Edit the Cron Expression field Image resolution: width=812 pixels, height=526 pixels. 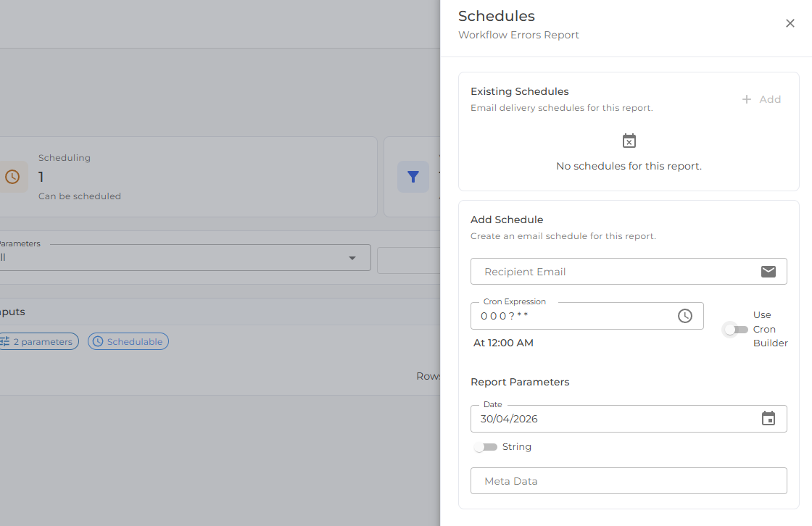(587, 316)
